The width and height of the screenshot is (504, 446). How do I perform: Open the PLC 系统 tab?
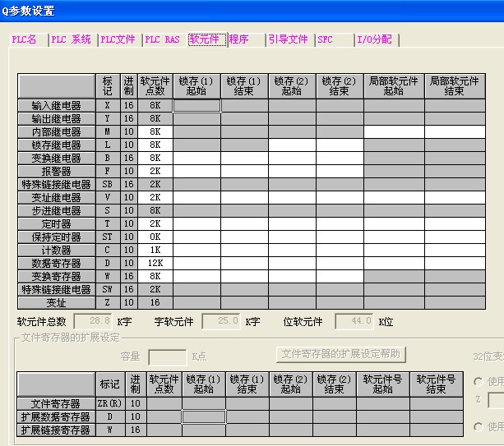click(x=71, y=39)
